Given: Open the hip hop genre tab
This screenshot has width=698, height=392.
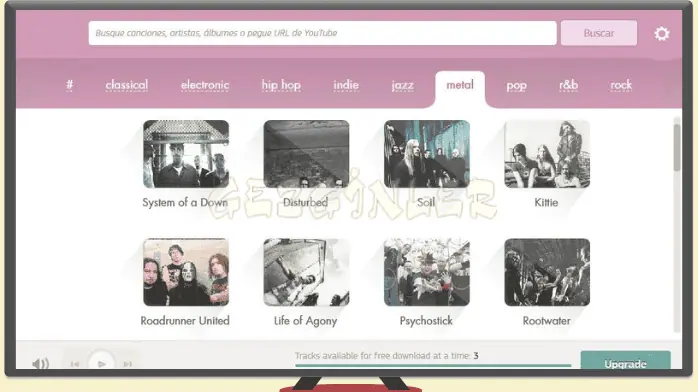Looking at the screenshot, I should point(281,85).
